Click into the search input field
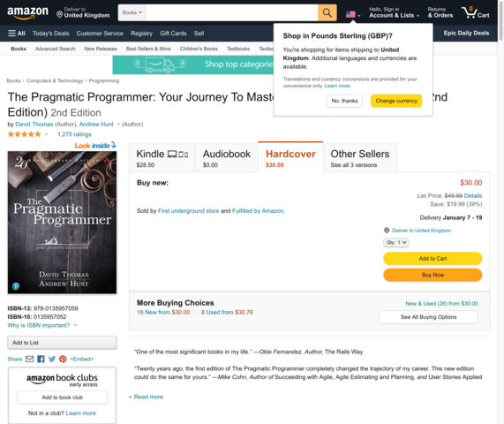504x424 pixels. pos(231,12)
